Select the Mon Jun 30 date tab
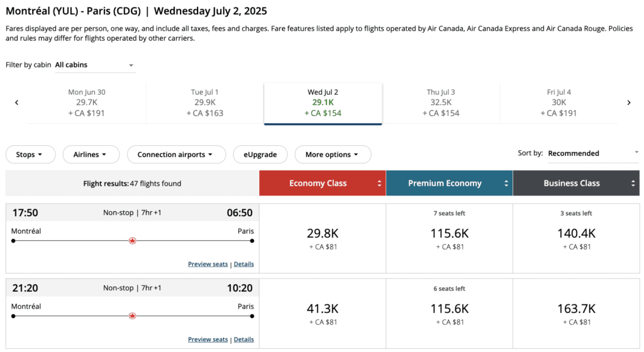This screenshot has width=644, height=352. point(87,102)
